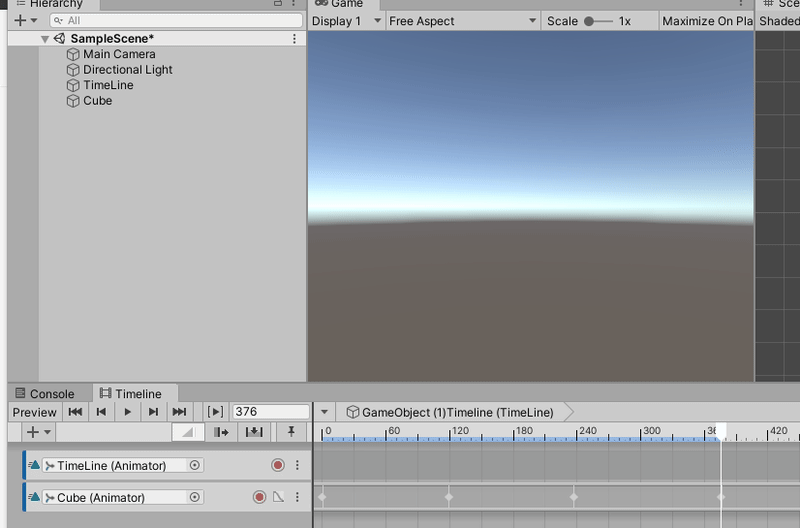800x528 pixels.
Task: Open SampleScene options menu
Action: pos(294,39)
